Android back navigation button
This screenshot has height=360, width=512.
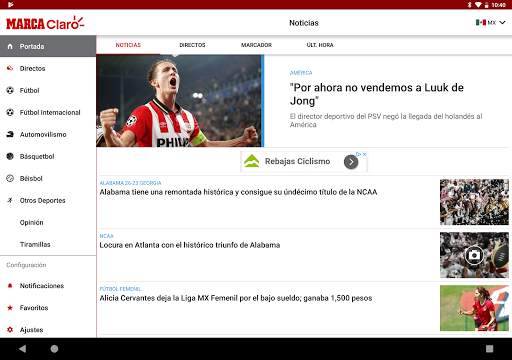[22, 349]
